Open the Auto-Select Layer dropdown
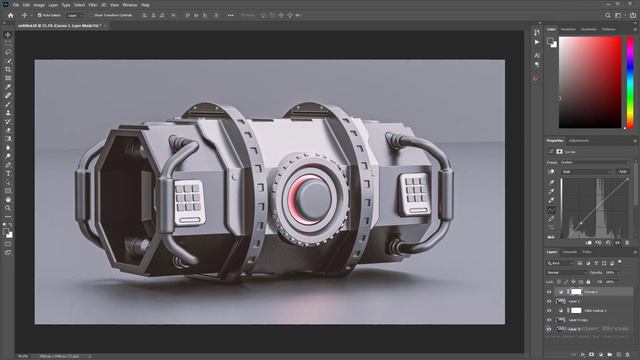 (75, 15)
